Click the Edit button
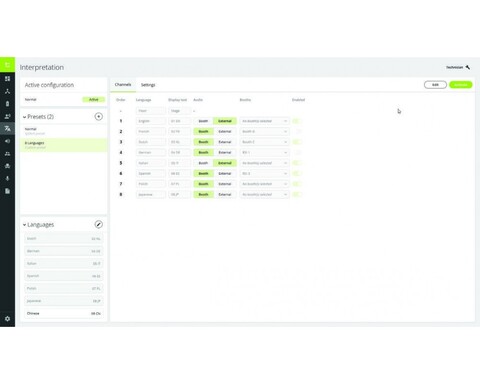This screenshot has height=384, width=480. click(x=435, y=85)
